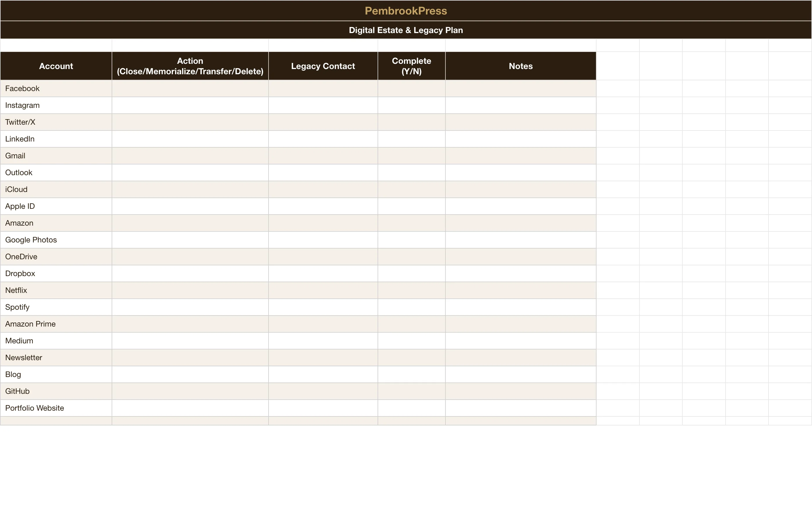The height and width of the screenshot is (522, 812).
Task: Select the LinkedIn account cell
Action: (56, 139)
